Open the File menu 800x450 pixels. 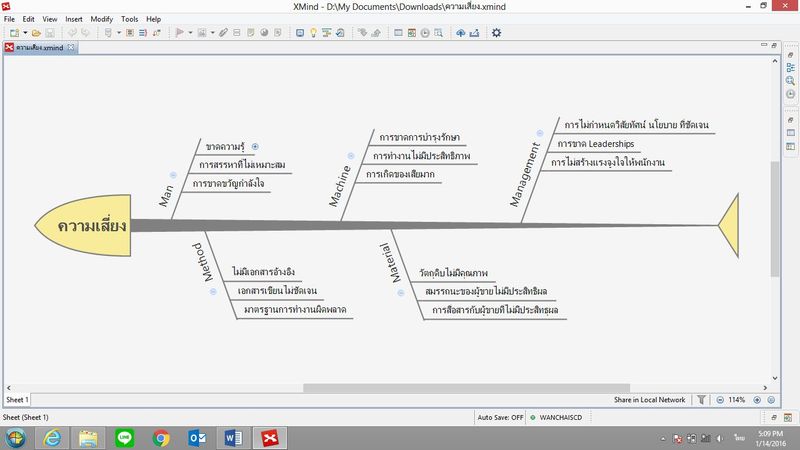coord(9,19)
